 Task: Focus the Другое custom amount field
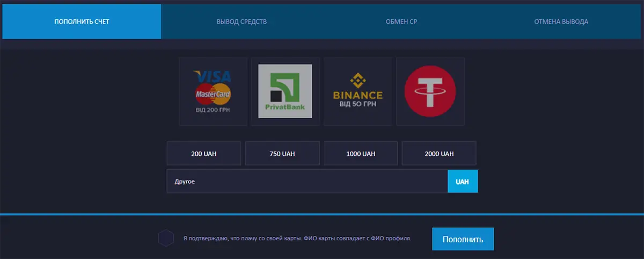pyautogui.click(x=307, y=182)
